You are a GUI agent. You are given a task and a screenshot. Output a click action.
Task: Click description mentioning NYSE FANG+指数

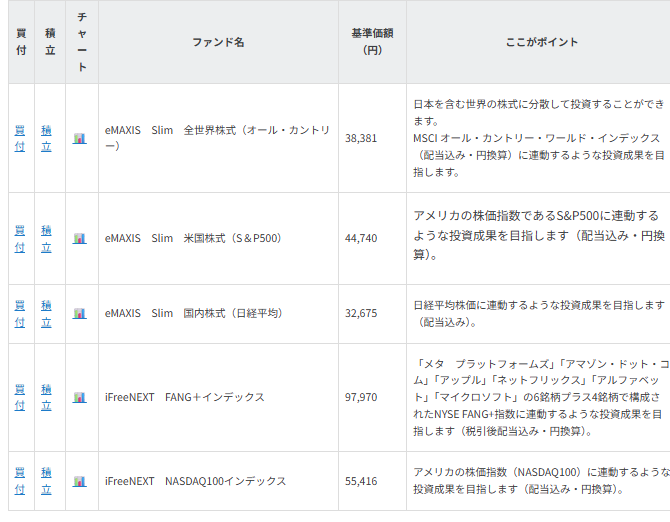540,397
